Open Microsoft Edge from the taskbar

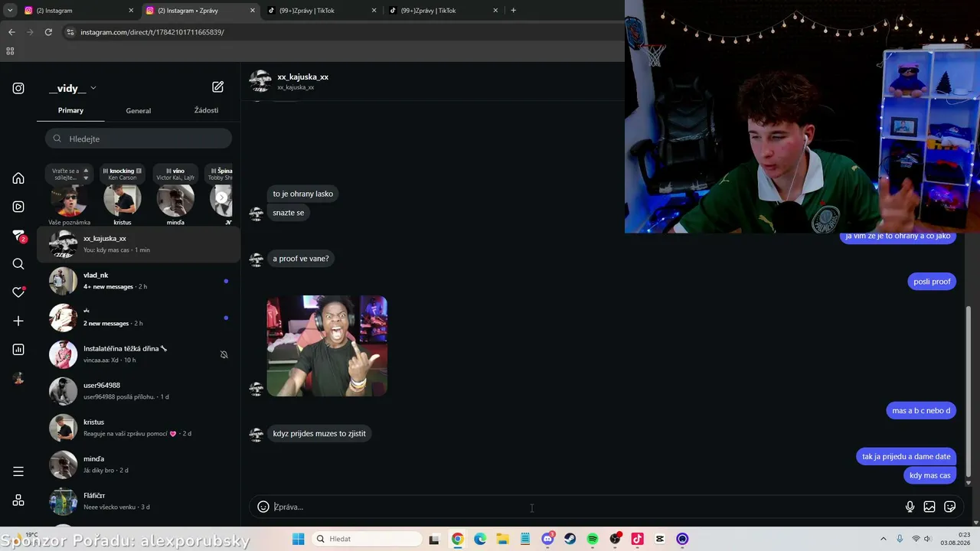480,539
